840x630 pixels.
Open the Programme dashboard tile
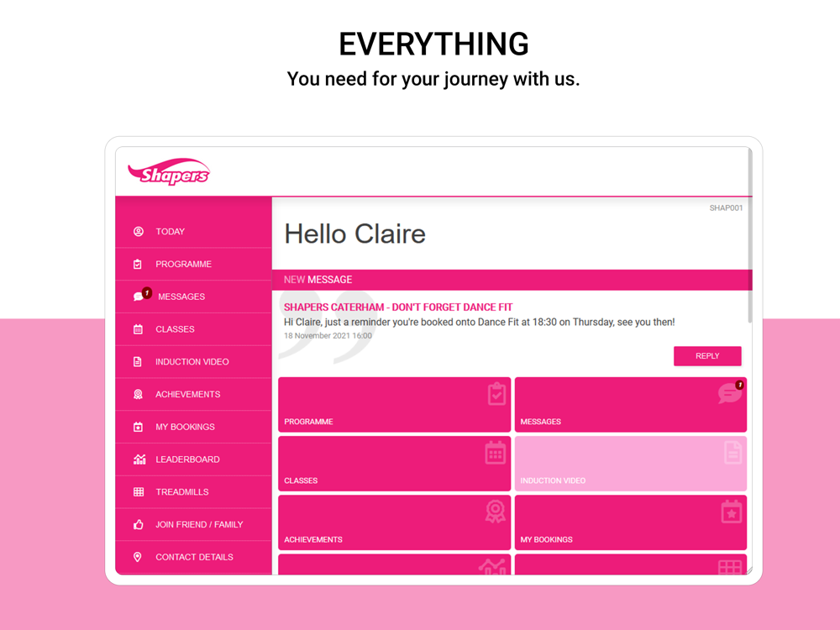click(394, 405)
